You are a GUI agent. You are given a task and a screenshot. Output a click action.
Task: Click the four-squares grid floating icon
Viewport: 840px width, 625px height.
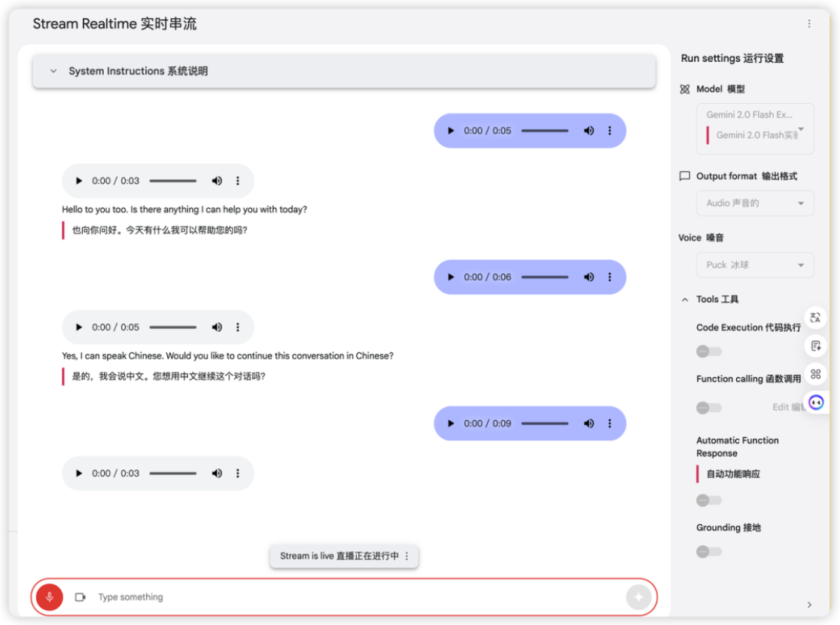(x=815, y=374)
